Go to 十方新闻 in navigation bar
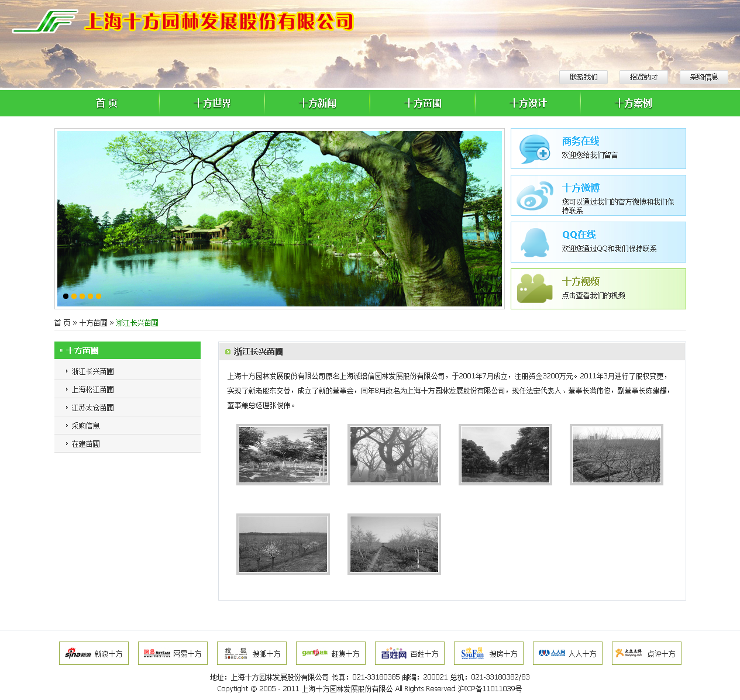Screen dimensions: 740x700 coord(317,104)
